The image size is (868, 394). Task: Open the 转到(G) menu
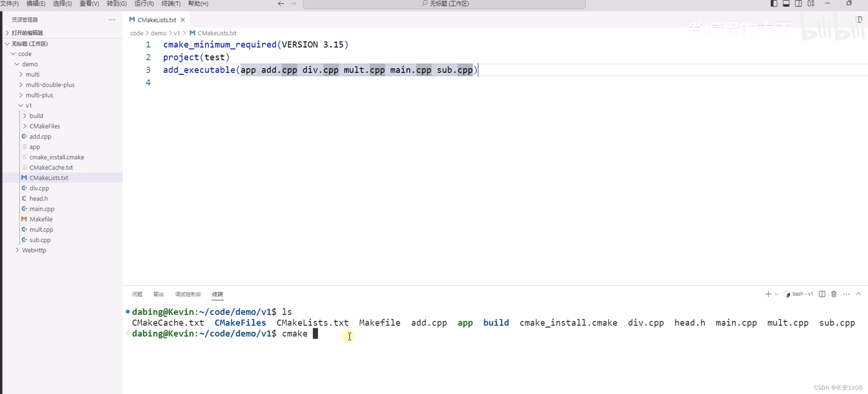116,4
